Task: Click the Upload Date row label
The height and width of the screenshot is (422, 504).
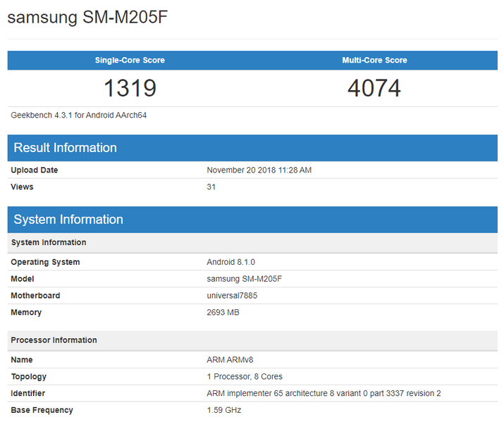Action: 35,170
